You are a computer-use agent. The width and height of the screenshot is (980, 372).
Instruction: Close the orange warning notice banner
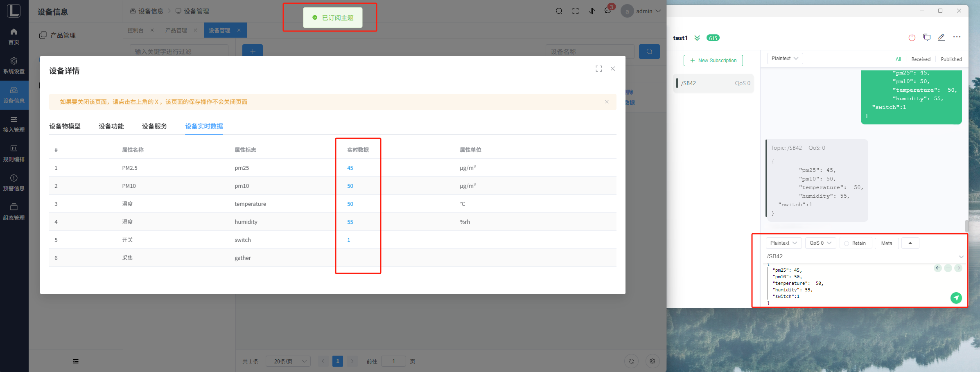pyautogui.click(x=607, y=102)
